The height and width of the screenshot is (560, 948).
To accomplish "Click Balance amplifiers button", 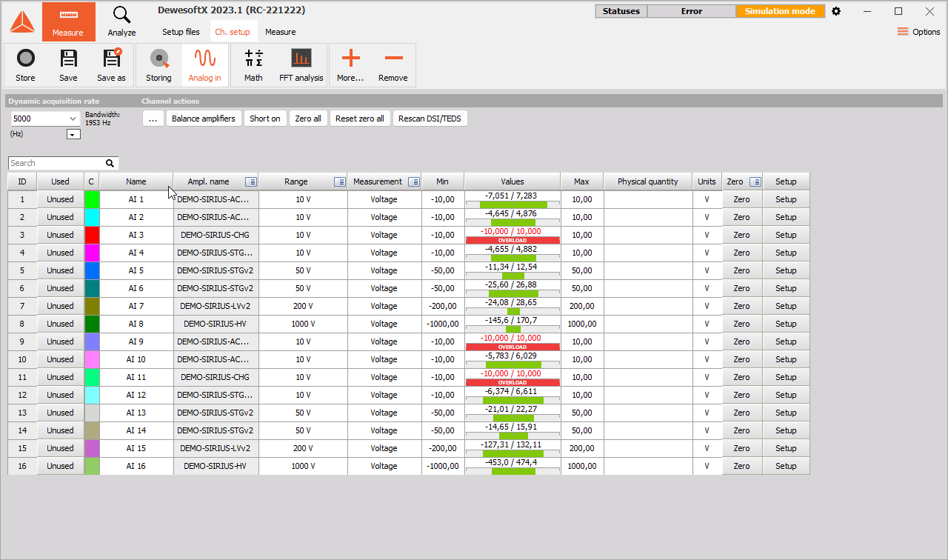I will click(204, 119).
